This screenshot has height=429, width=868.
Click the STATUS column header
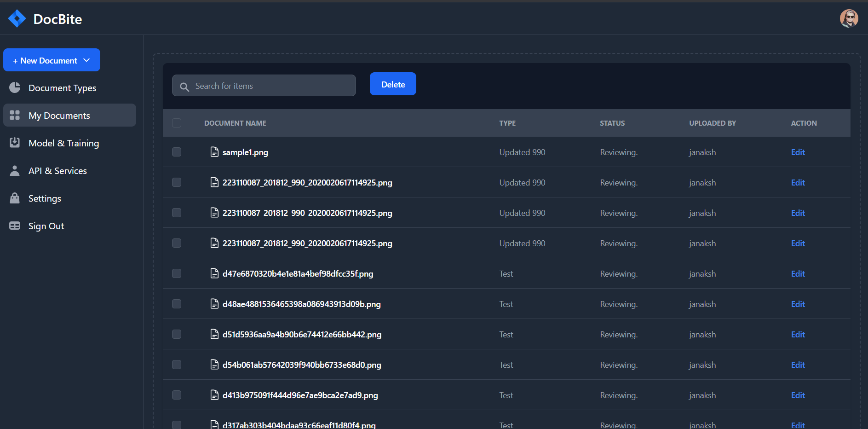(612, 123)
